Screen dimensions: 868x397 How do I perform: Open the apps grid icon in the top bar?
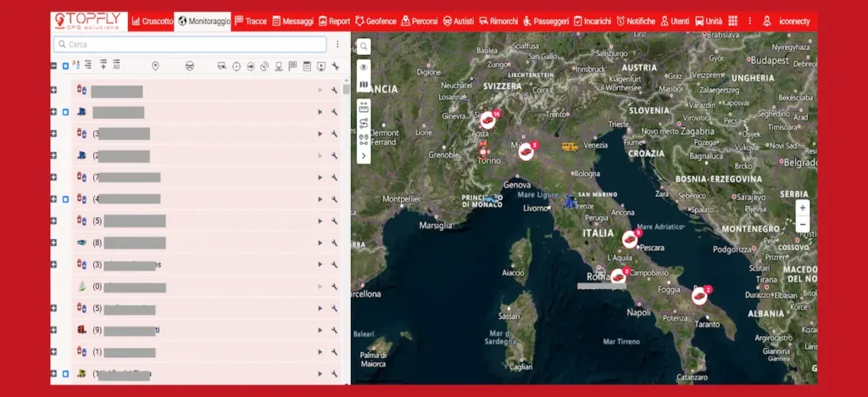pos(733,21)
